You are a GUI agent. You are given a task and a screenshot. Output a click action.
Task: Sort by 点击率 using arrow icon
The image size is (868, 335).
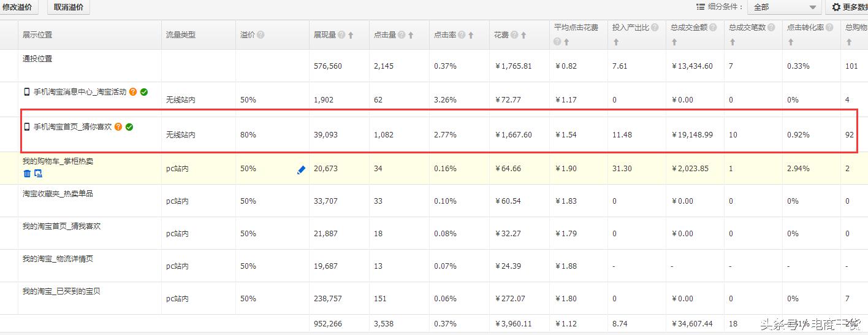471,35
